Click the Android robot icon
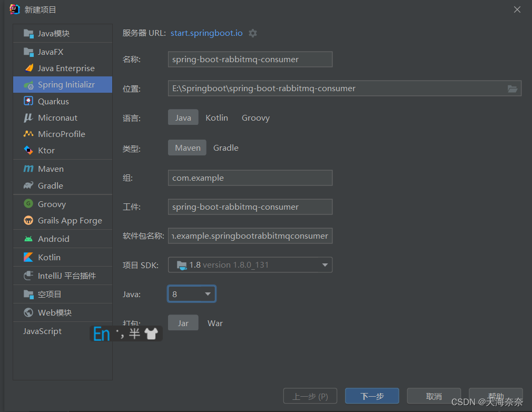This screenshot has height=412, width=532. (28, 239)
